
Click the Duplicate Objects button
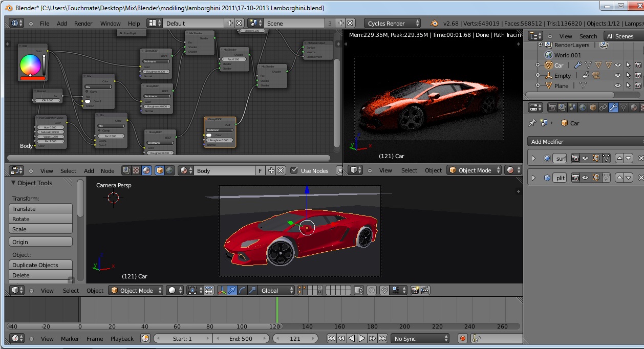point(41,265)
